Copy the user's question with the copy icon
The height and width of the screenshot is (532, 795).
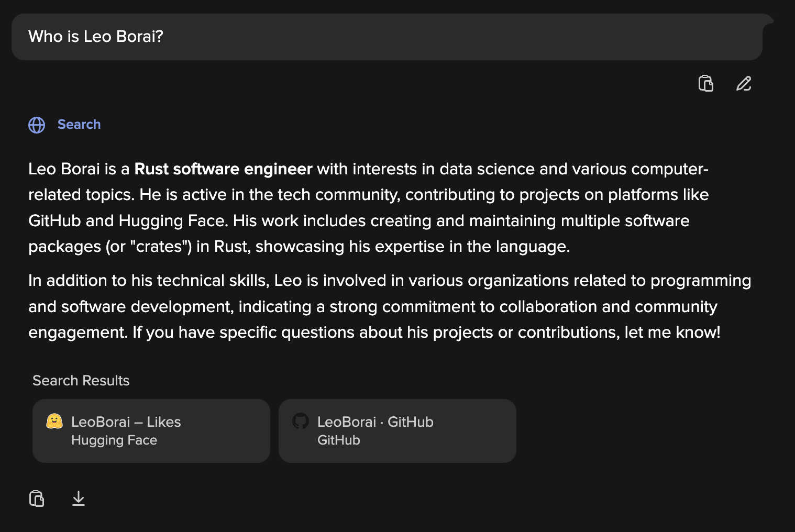click(x=705, y=84)
